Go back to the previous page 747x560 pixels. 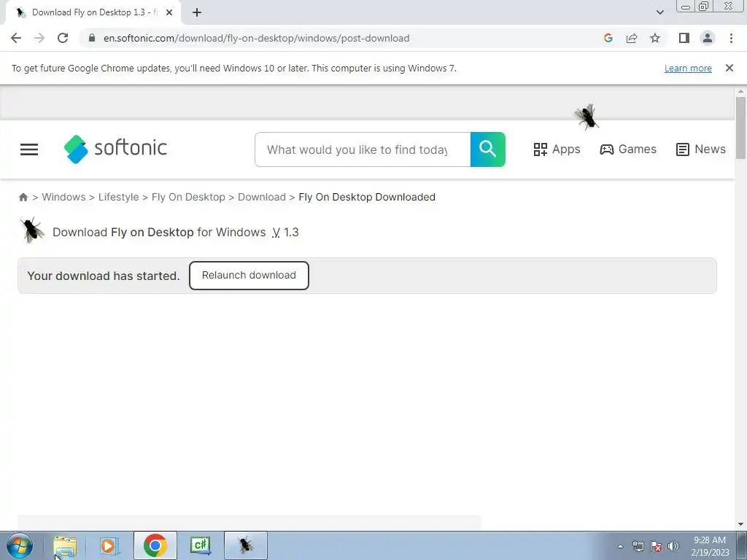[x=16, y=38]
